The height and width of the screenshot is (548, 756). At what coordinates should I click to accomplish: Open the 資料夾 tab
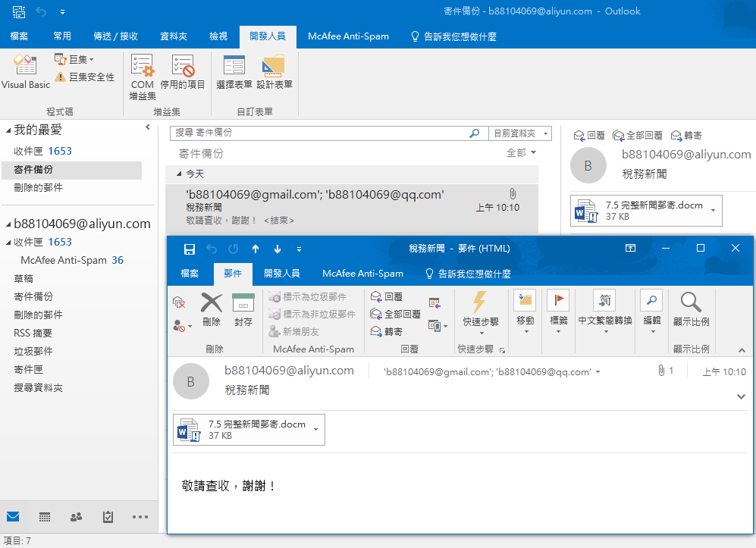pyautogui.click(x=174, y=36)
